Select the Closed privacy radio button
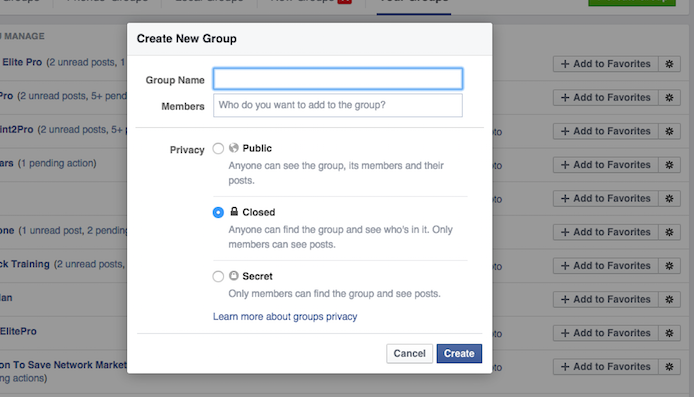Screen dimensions: 694x397 point(218,212)
